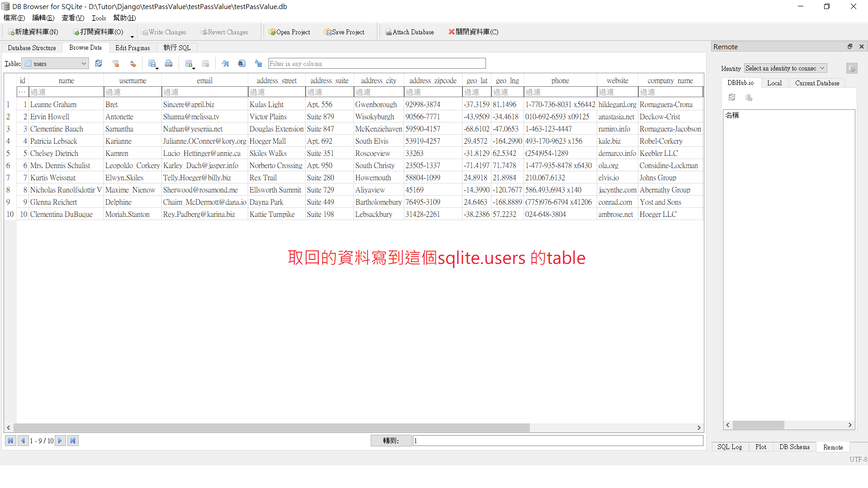This screenshot has width=868, height=488.
Task: Delete the selected record from the table
Action: (206, 63)
